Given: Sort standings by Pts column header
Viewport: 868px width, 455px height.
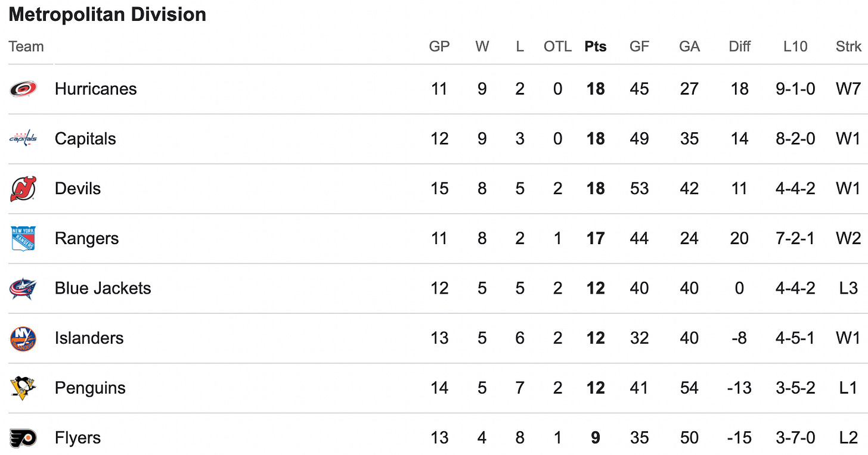Looking at the screenshot, I should [x=596, y=46].
